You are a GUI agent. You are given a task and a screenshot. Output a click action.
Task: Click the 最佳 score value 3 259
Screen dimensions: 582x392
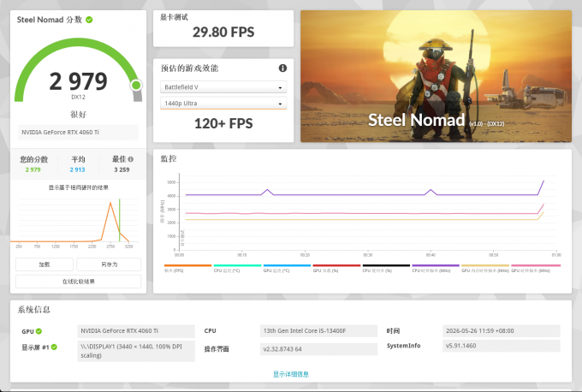[122, 169]
